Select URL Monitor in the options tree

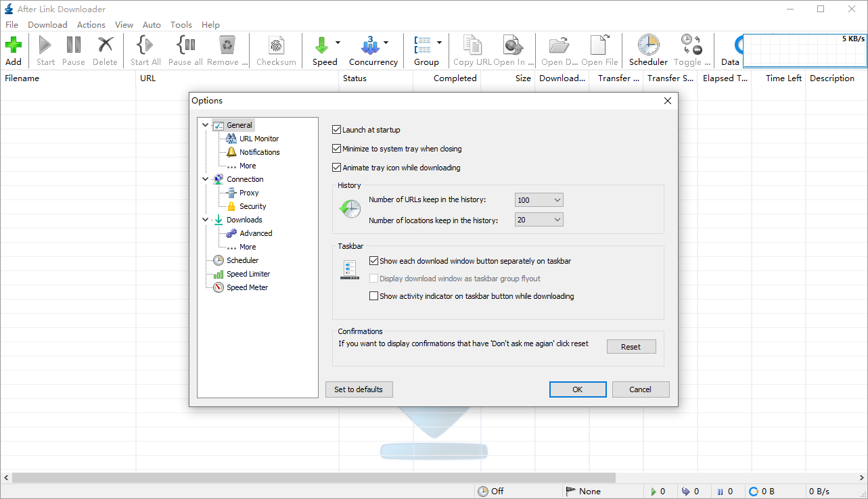click(x=258, y=139)
